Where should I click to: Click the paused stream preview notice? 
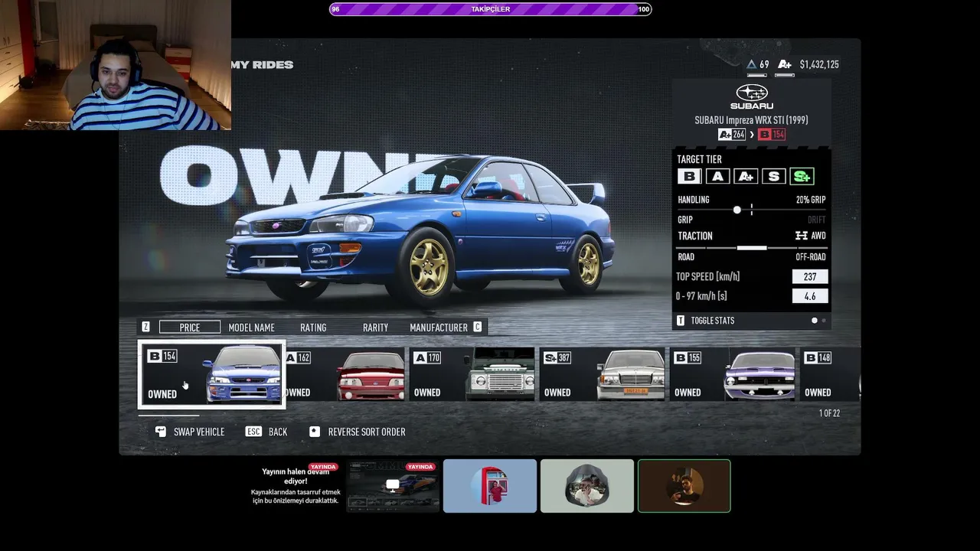click(296, 486)
